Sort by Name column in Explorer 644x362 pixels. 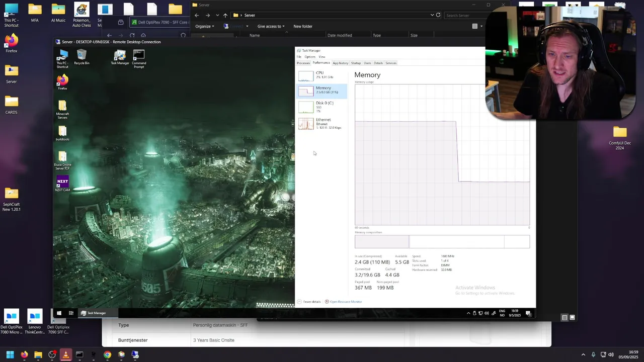(255, 35)
